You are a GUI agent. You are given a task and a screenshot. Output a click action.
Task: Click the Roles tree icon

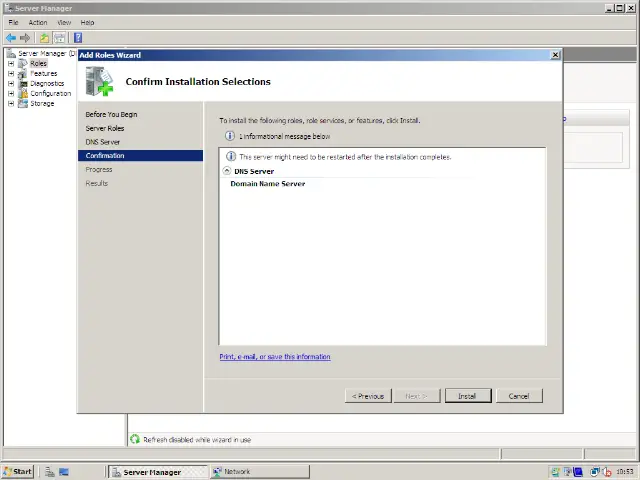[23, 64]
